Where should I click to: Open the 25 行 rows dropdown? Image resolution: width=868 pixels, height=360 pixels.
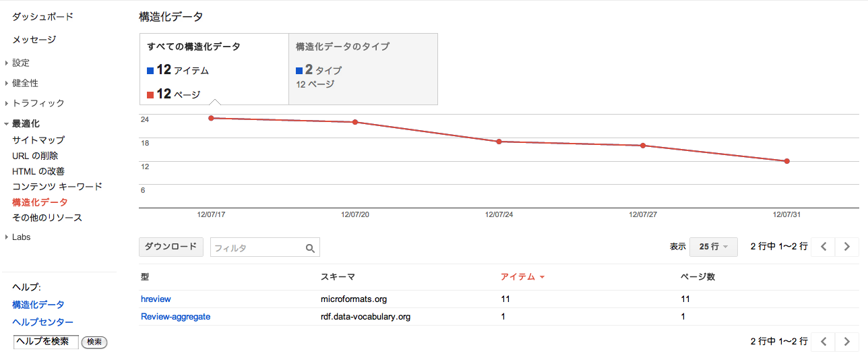coord(713,247)
